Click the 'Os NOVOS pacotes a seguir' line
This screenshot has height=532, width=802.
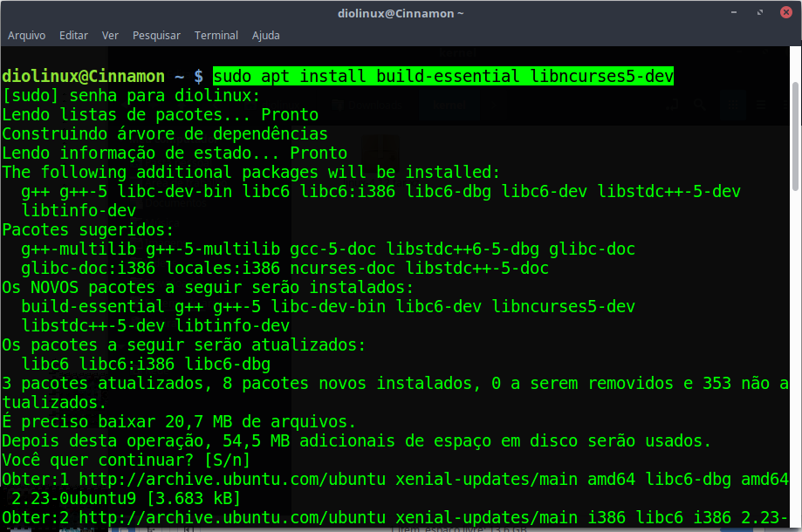point(208,287)
